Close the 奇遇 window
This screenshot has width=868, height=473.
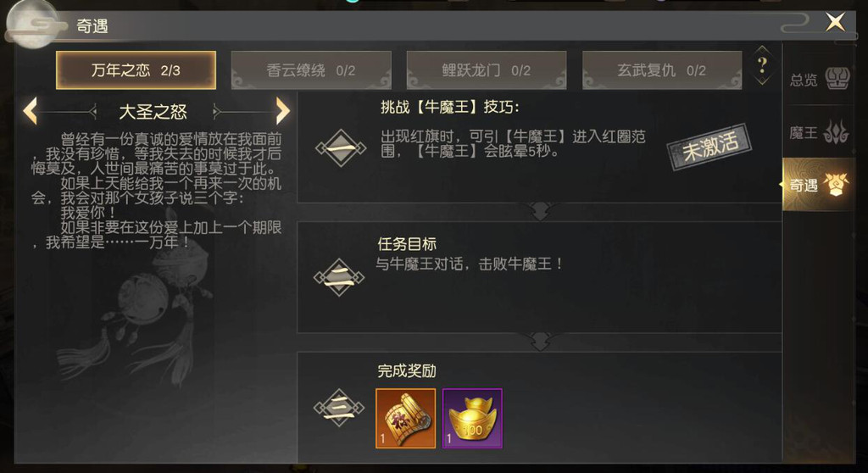click(x=835, y=22)
